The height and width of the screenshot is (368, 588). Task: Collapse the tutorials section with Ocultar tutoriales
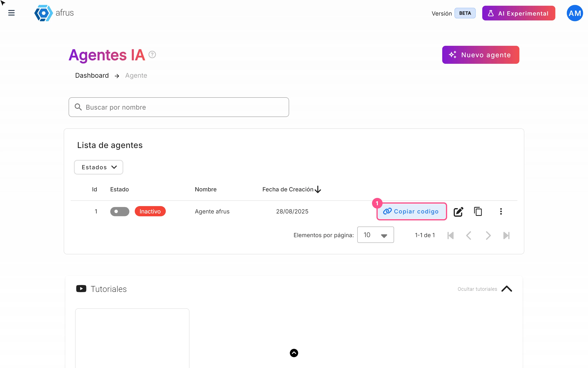pyautogui.click(x=485, y=289)
